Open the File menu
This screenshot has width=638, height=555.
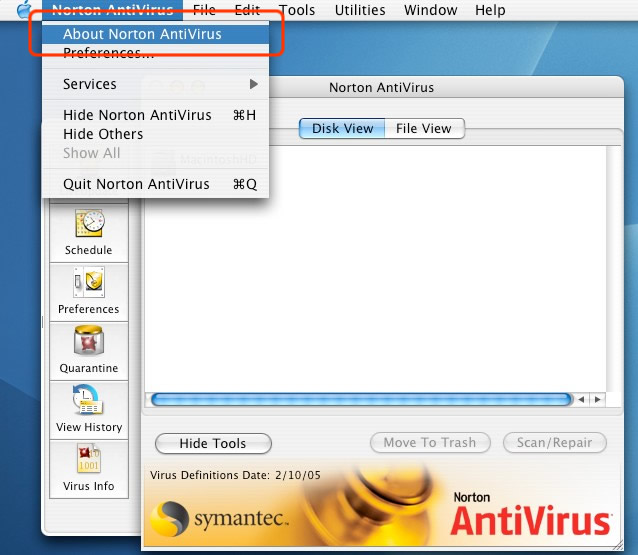(204, 10)
